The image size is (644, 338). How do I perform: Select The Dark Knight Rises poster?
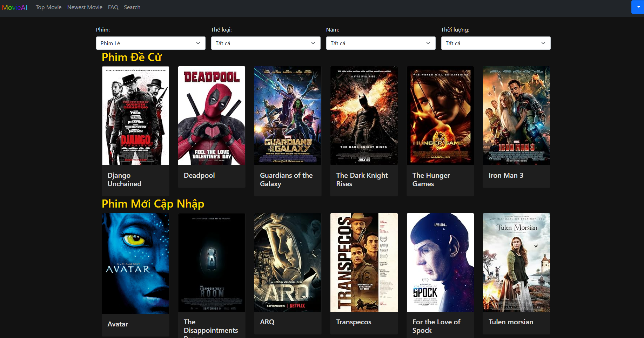tap(364, 116)
